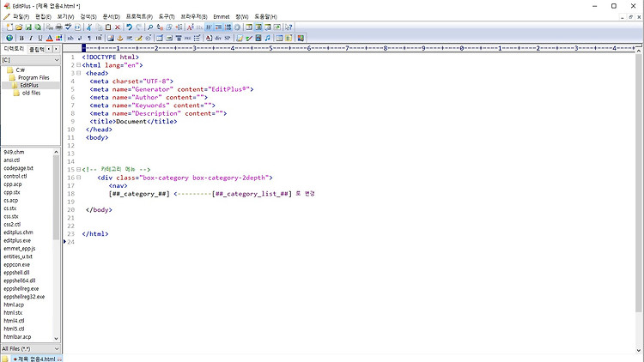Select the old files folder

pyautogui.click(x=31, y=94)
